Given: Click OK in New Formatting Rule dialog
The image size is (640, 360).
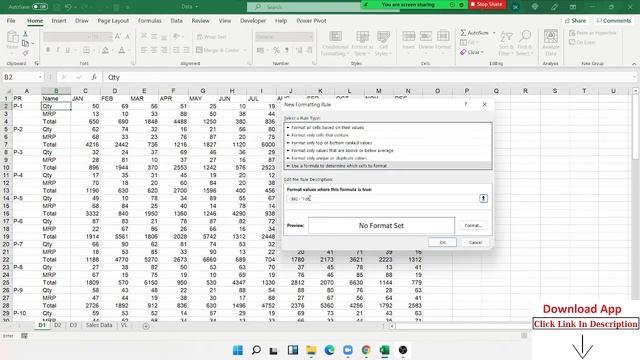Looking at the screenshot, I should click(x=442, y=242).
